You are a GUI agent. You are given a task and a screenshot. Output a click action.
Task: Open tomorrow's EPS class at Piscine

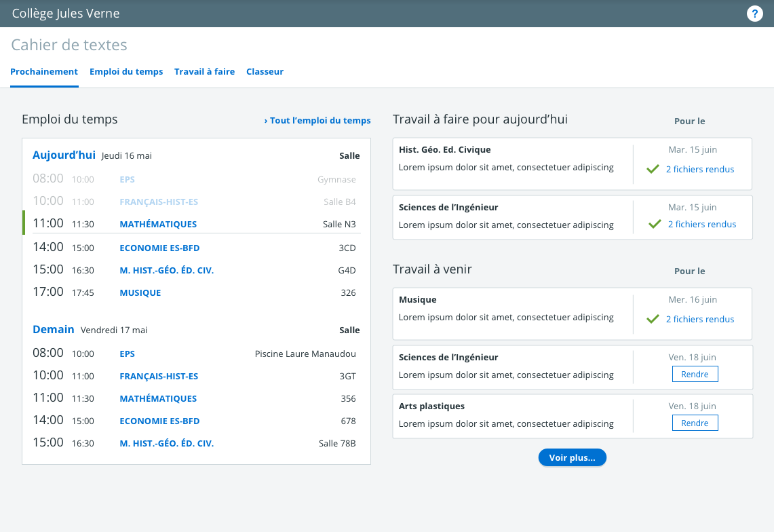127,354
